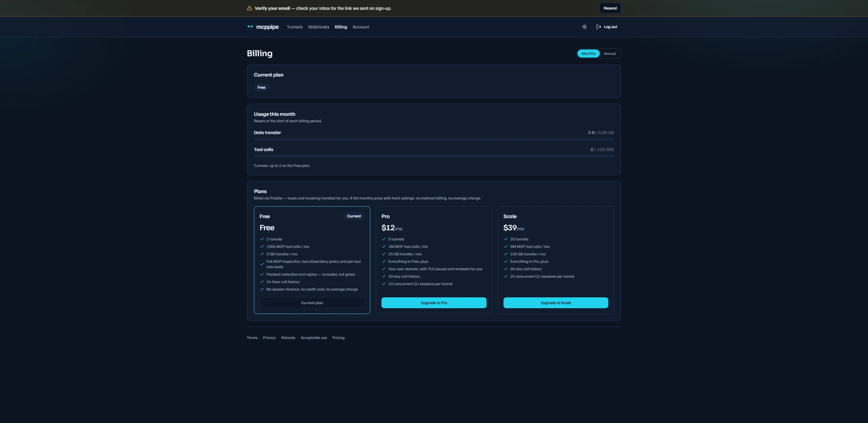Click the warning triangle icon in banner
The image size is (868, 423).
tap(250, 8)
